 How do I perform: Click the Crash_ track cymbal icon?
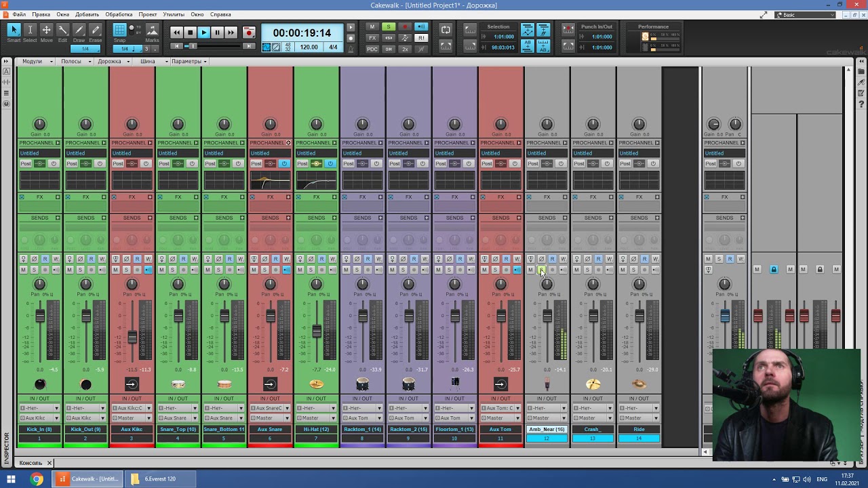[593, 384]
